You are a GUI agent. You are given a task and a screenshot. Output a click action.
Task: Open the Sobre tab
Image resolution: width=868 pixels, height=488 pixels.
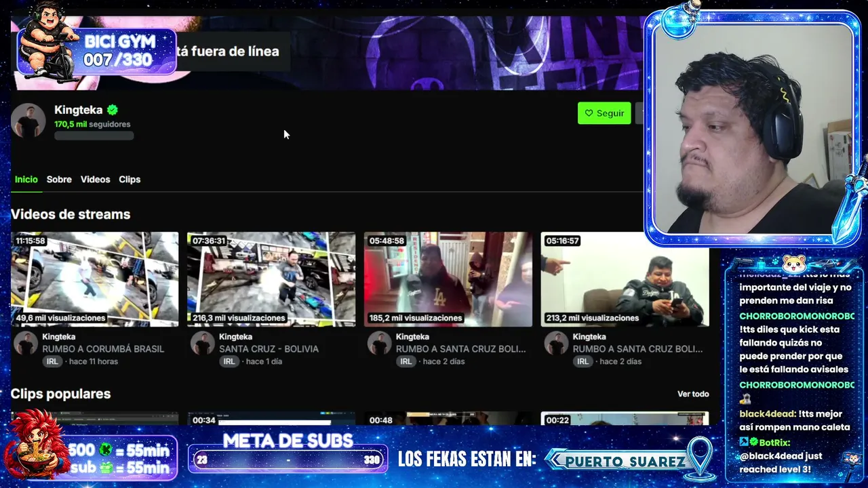[59, 180]
